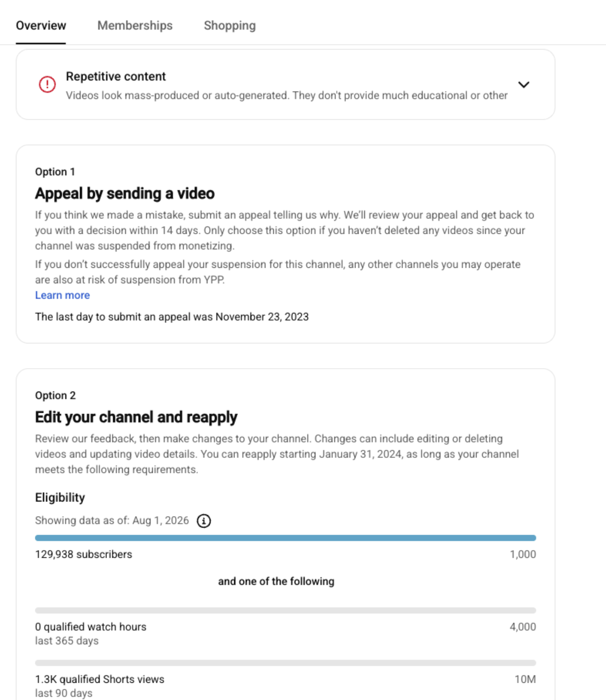Switch to the Shopping tab
This screenshot has width=606, height=700.
point(230,26)
